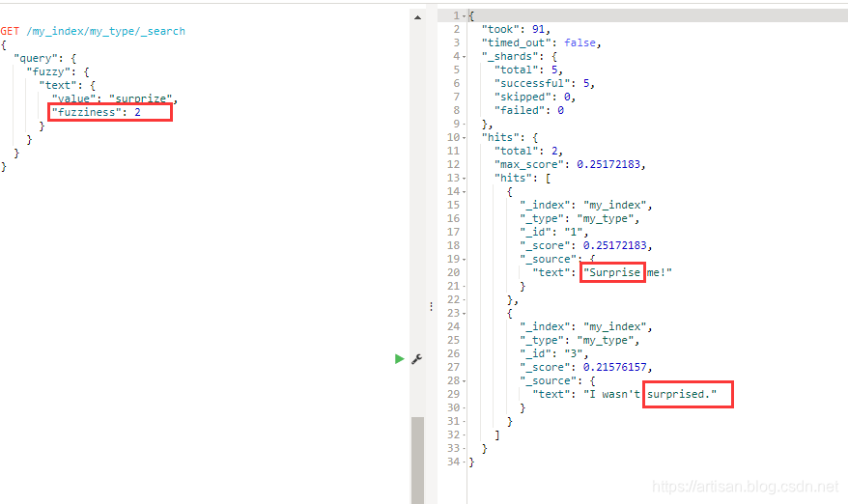Click the "_score": 0.21576157 line
This screenshot has height=504, width=848.
pos(586,367)
